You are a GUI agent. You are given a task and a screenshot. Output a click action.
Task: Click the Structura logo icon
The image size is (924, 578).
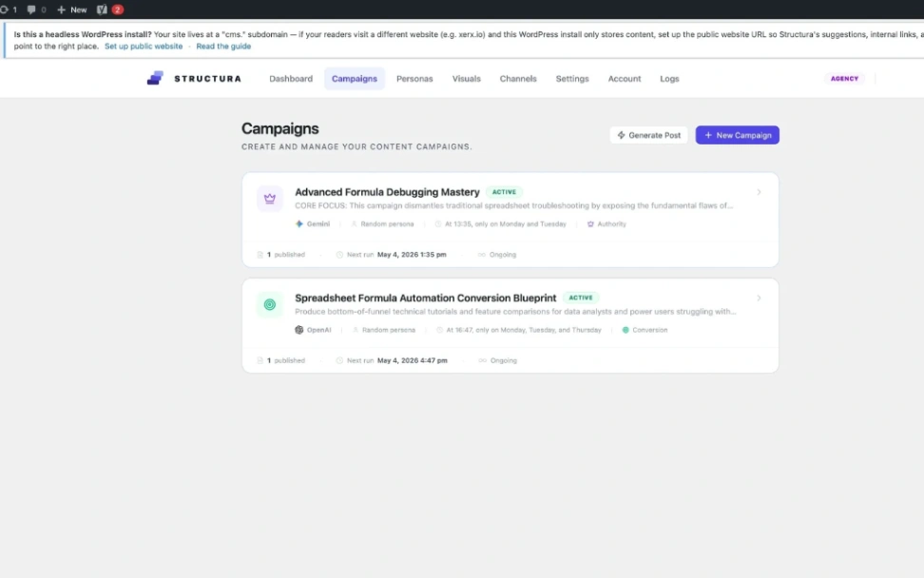pos(155,78)
